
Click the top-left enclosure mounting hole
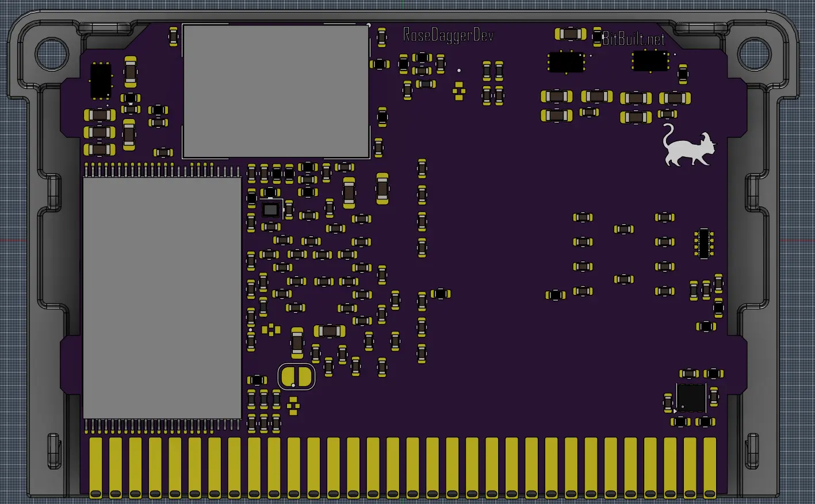[52, 54]
